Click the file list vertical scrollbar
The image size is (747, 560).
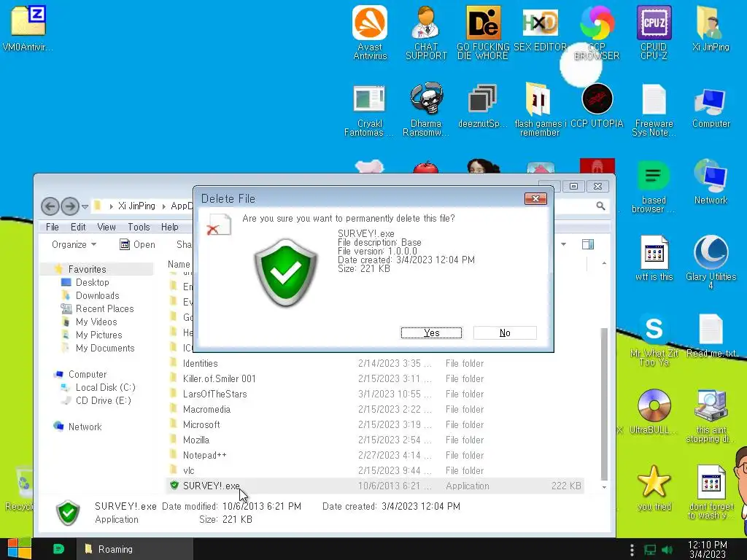604,402
